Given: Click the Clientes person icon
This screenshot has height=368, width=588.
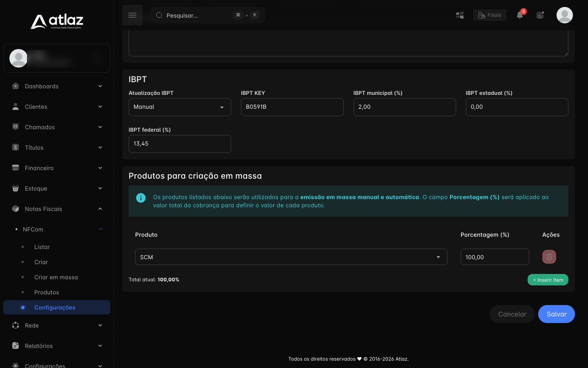Looking at the screenshot, I should [x=16, y=106].
